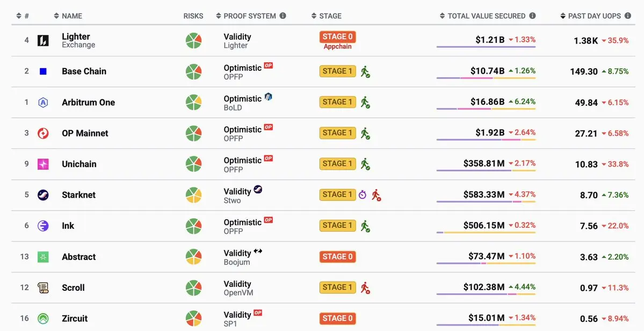Click the Proof System info icon

click(283, 16)
